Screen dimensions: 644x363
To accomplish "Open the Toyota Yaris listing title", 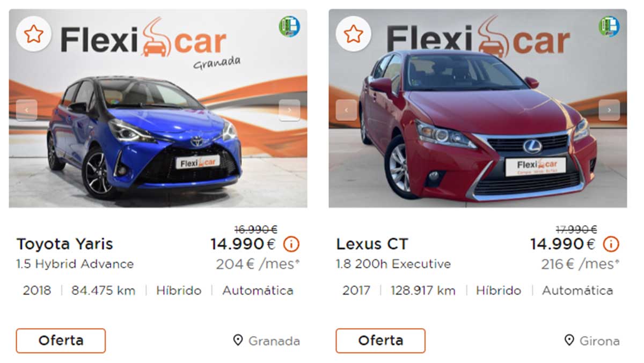I will pyautogui.click(x=65, y=244).
